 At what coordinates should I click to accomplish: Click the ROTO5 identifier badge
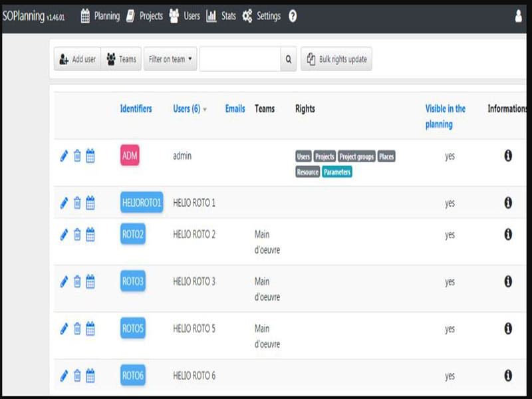[132, 329]
